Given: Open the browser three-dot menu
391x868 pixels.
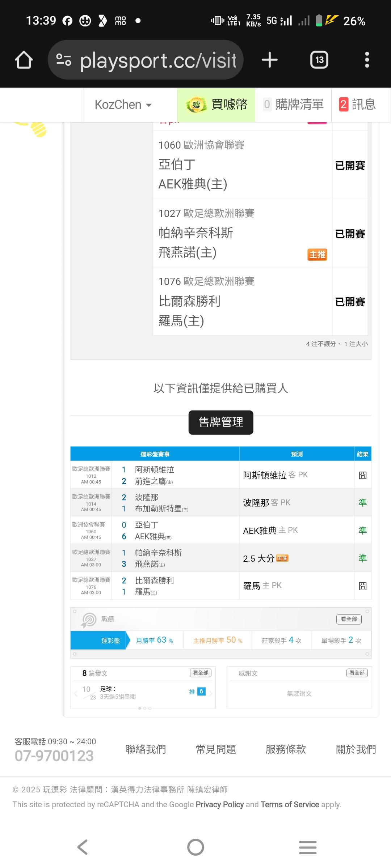Looking at the screenshot, I should pos(367,60).
